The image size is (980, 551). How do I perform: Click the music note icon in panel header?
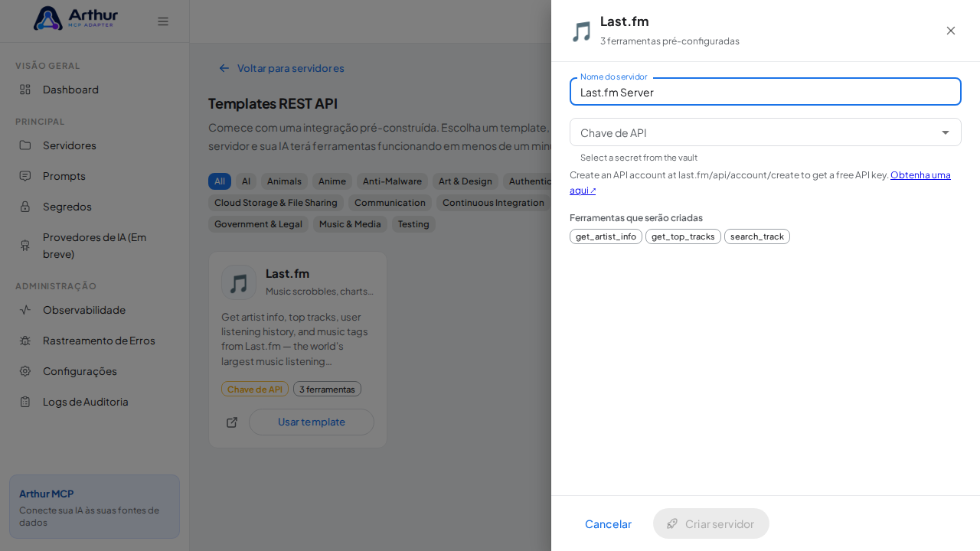click(582, 31)
